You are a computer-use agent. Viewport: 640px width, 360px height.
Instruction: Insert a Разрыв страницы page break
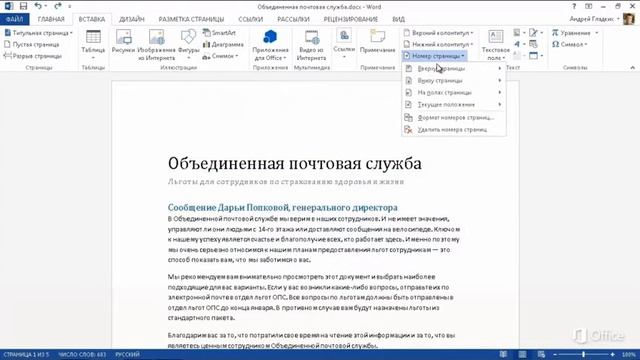tap(33, 56)
